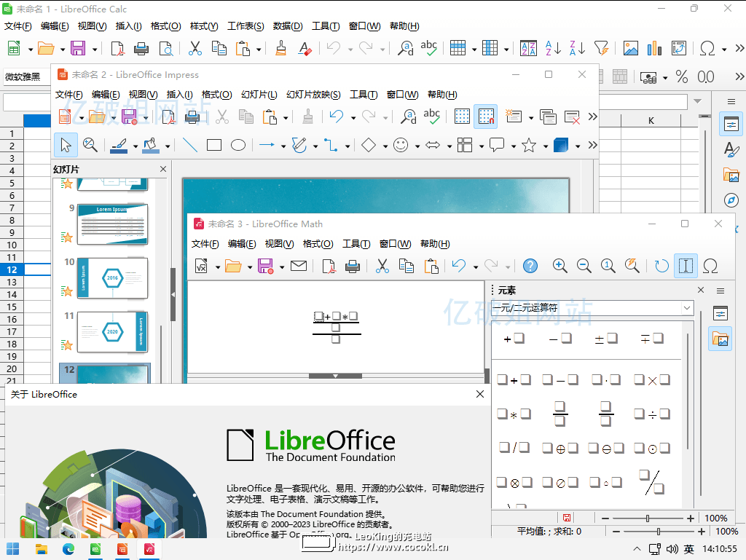The width and height of the screenshot is (746, 560).
Task: Insert the □+□ addition element
Action: 514,380
